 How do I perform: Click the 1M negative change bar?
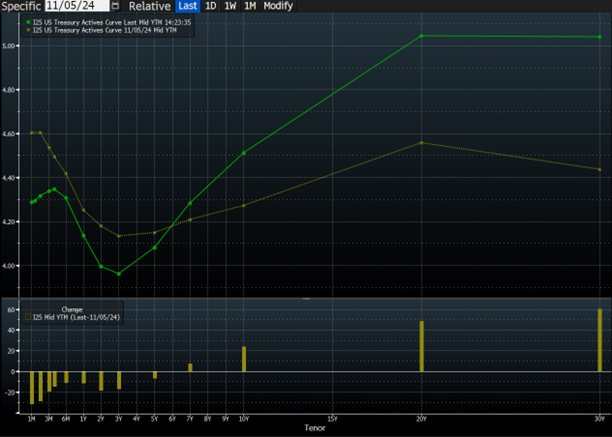pyautogui.click(x=32, y=388)
